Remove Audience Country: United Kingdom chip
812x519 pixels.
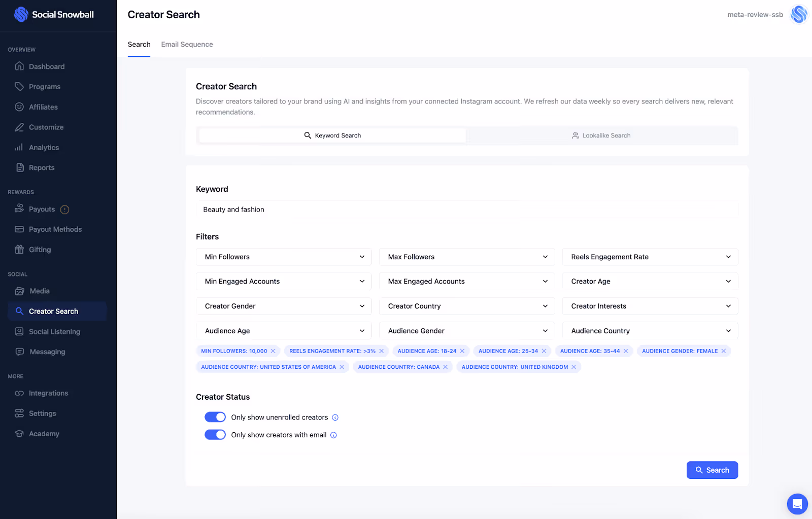[x=574, y=367]
